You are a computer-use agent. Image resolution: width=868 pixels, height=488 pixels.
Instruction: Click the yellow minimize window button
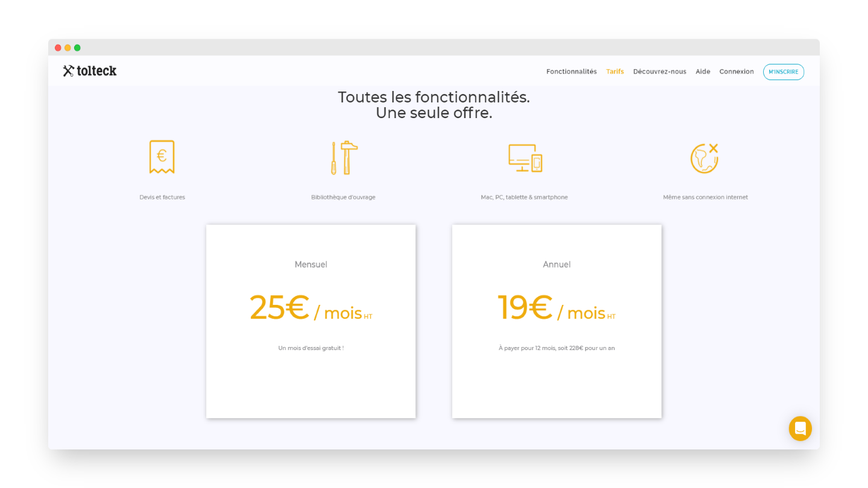click(68, 48)
